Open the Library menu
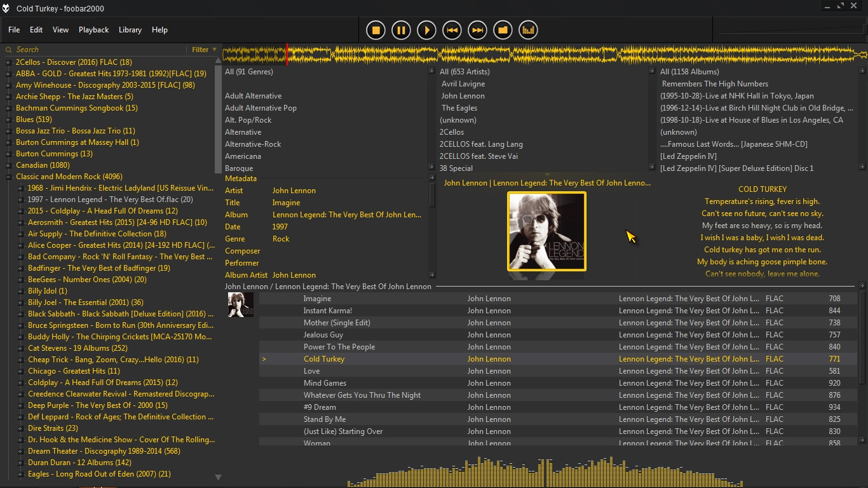The width and height of the screenshot is (868, 488). [x=130, y=30]
